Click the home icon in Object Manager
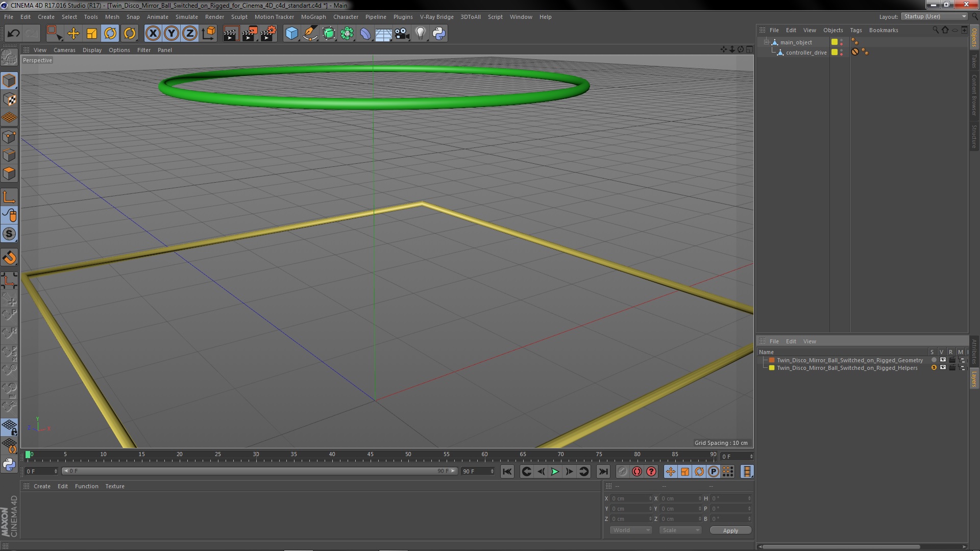980x551 pixels. point(945,30)
